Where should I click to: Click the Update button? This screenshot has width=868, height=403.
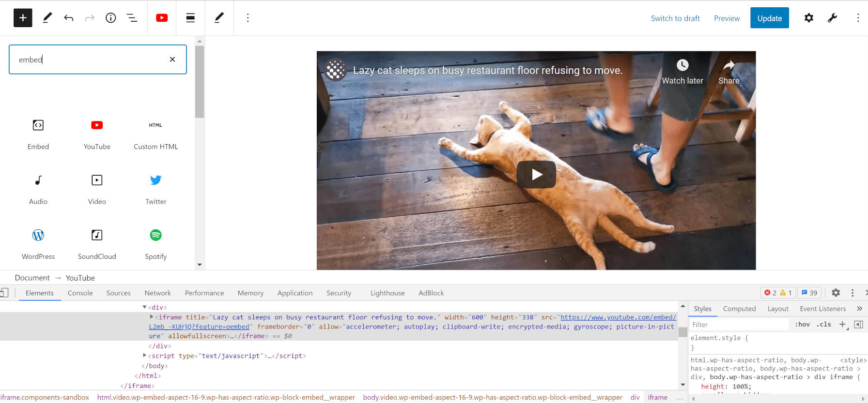click(770, 18)
